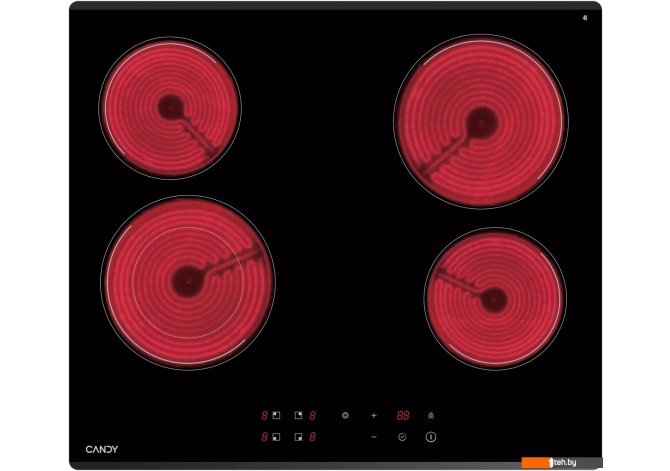Click the CANDY brand logo
This screenshot has width=670, height=471.
pos(101,449)
